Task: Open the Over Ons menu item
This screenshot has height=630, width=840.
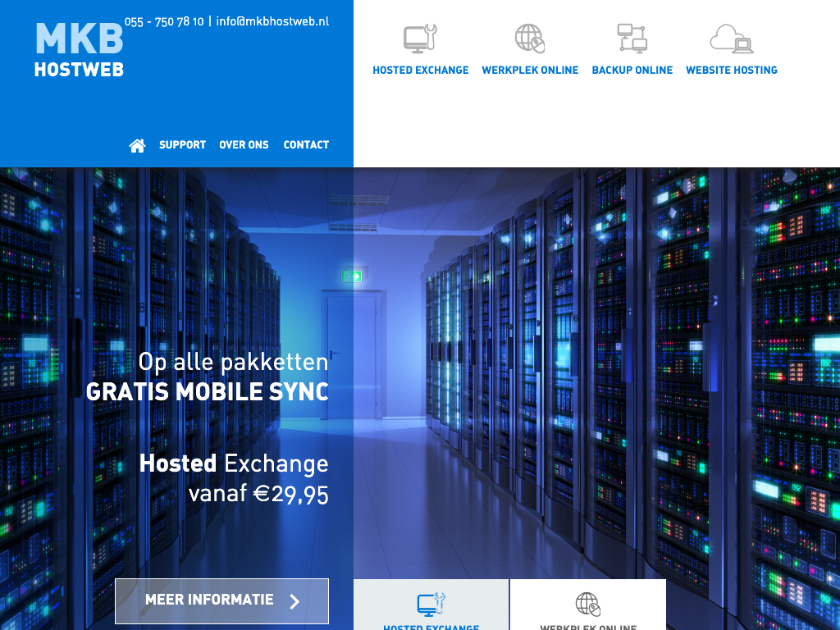Action: (244, 145)
